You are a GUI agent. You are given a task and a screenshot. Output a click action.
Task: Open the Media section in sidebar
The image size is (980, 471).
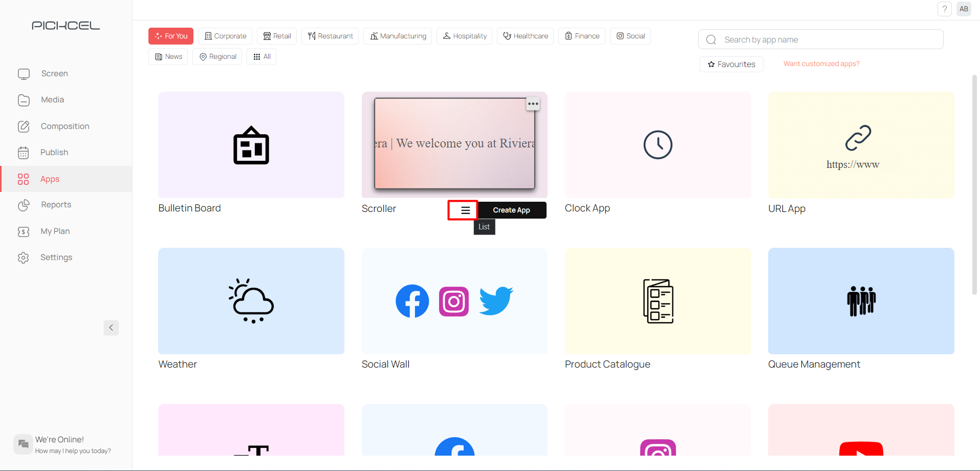tap(66, 100)
